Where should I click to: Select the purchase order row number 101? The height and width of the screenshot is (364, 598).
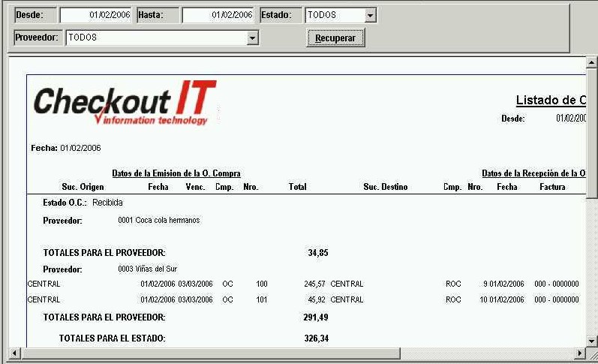pos(261,299)
